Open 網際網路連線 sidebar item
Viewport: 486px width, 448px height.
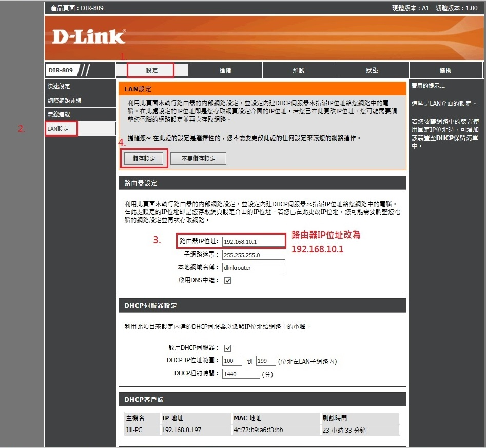click(80, 101)
